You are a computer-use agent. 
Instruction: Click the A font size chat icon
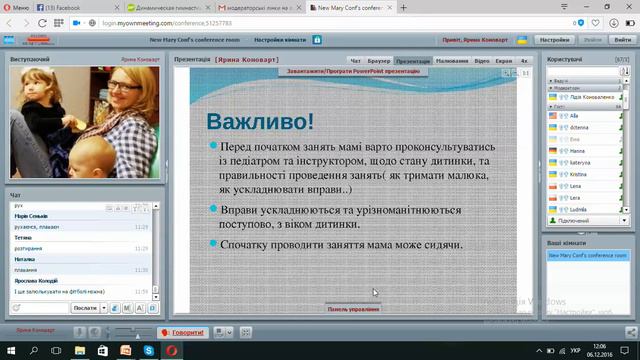(x=140, y=308)
